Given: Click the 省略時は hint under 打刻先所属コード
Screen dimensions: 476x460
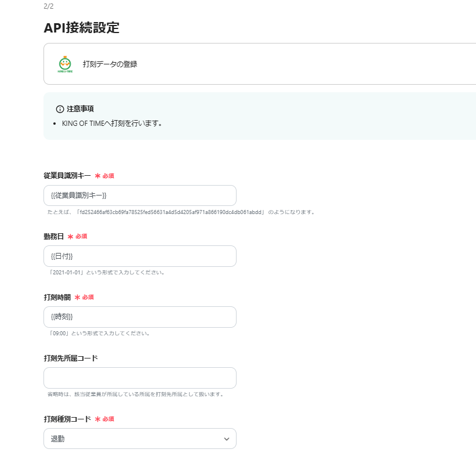Looking at the screenshot, I should click(136, 394).
